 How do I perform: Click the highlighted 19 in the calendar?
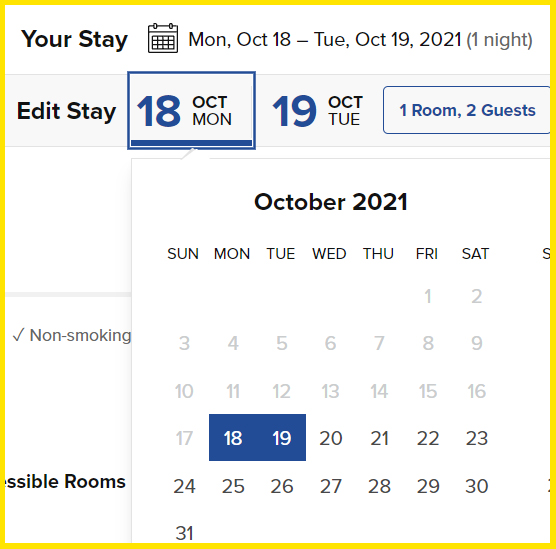[x=282, y=438]
